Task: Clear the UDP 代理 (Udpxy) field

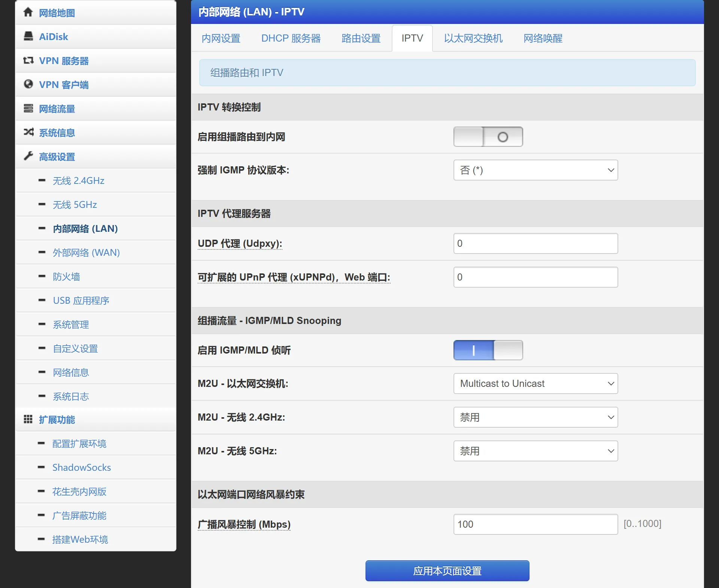Action: pos(536,243)
